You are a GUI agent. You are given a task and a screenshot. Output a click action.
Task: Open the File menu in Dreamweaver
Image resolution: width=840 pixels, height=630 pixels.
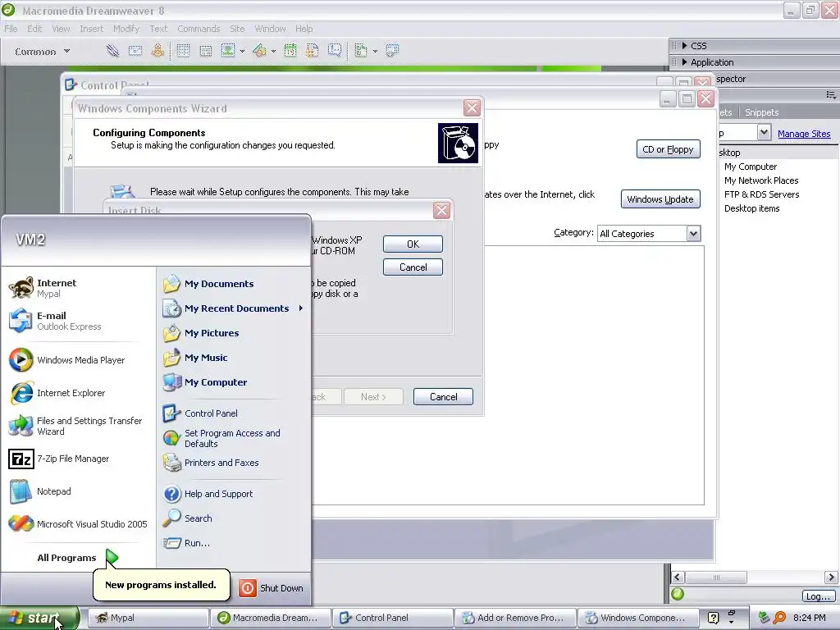pos(11,29)
